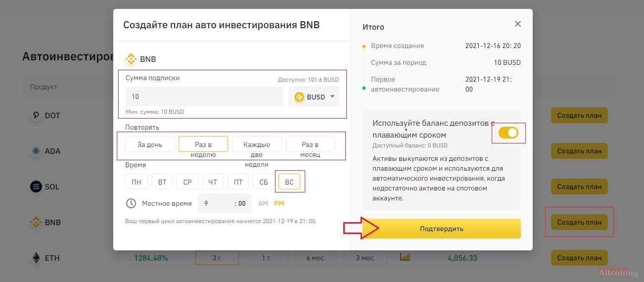
Task: Choose Tuesday (ВТ) as the day
Action: coord(162,182)
